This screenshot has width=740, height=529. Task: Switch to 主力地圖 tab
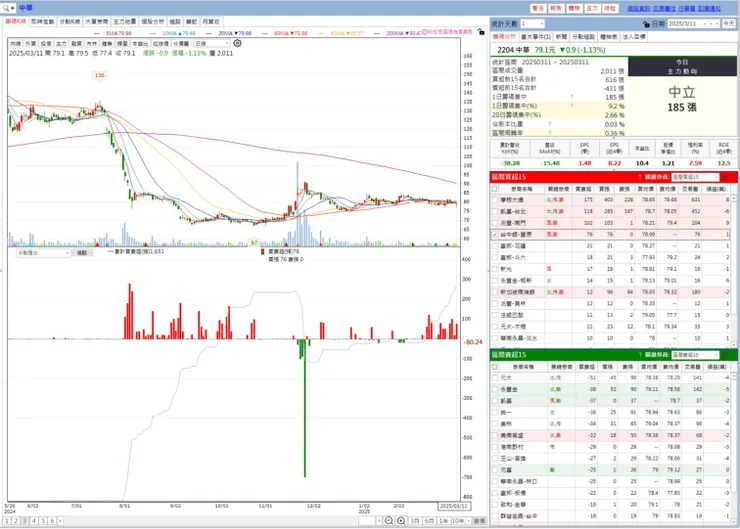[x=125, y=22]
